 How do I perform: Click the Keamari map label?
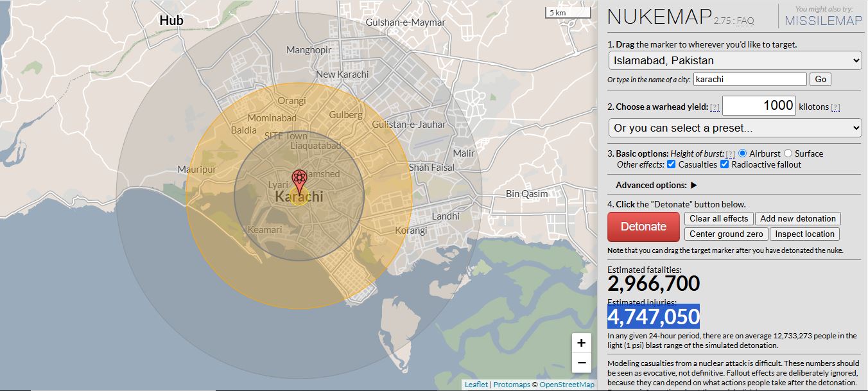[265, 230]
